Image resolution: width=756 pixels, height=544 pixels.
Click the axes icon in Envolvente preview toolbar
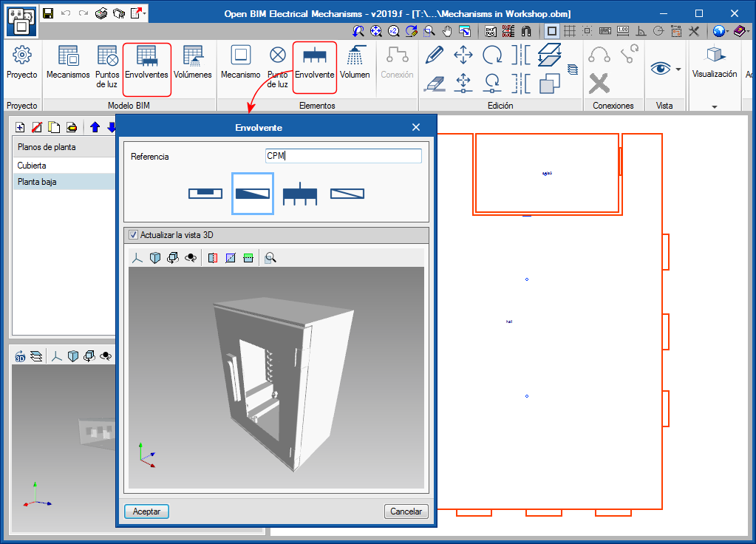[x=137, y=258]
